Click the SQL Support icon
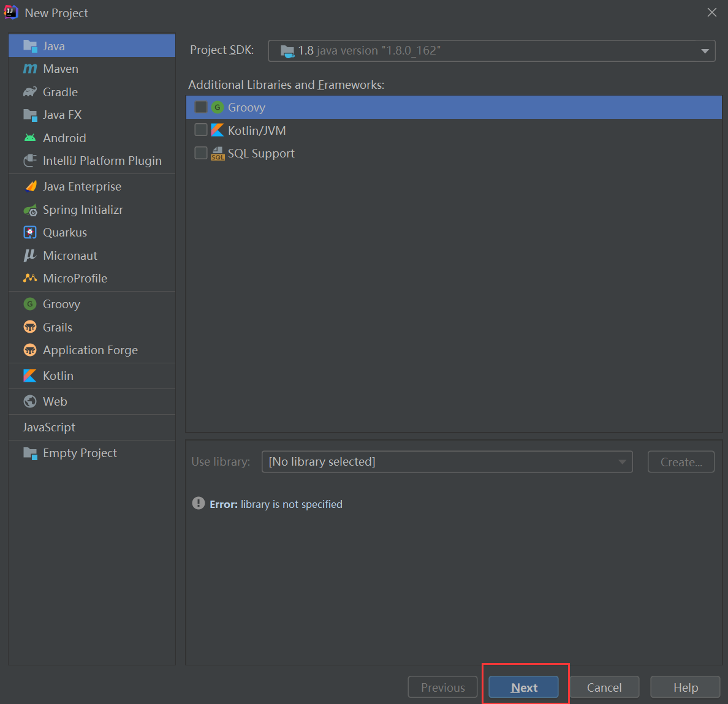 tap(218, 154)
